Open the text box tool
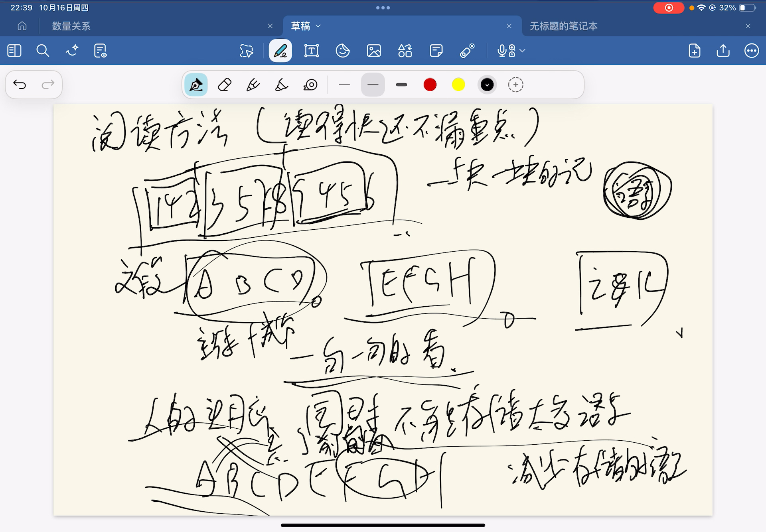The image size is (766, 532). click(311, 51)
